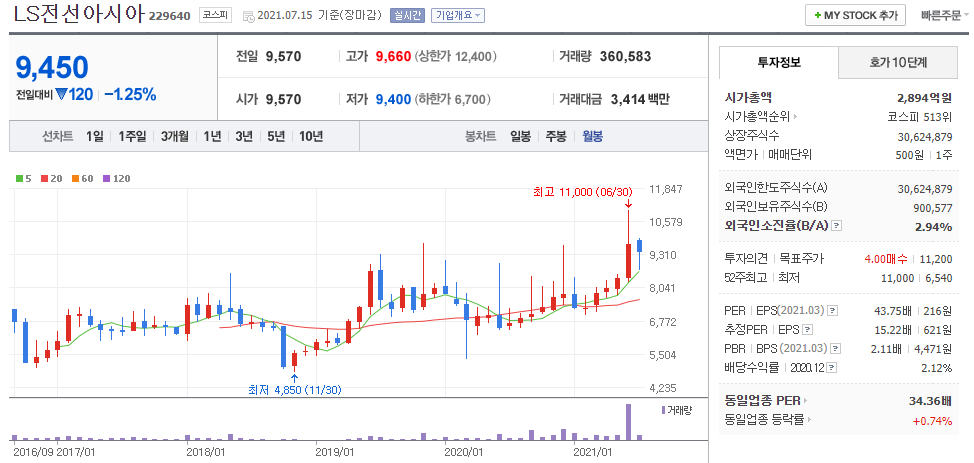Select the 3년 line chart period

click(x=244, y=136)
